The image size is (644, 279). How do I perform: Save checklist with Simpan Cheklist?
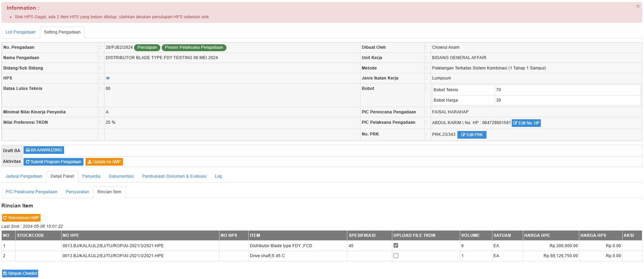[20, 273]
